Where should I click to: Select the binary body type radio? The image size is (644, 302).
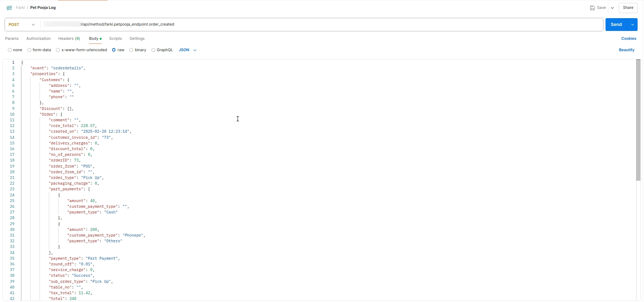131,50
